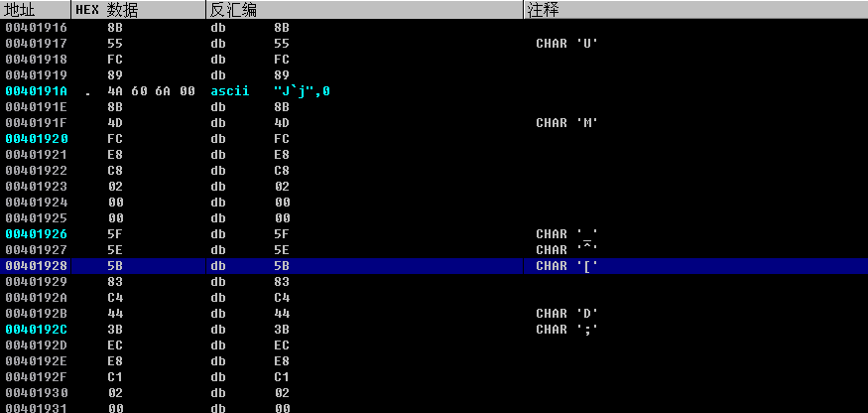Click comment CHAR 'M'
The width and height of the screenshot is (868, 413).
coord(567,122)
